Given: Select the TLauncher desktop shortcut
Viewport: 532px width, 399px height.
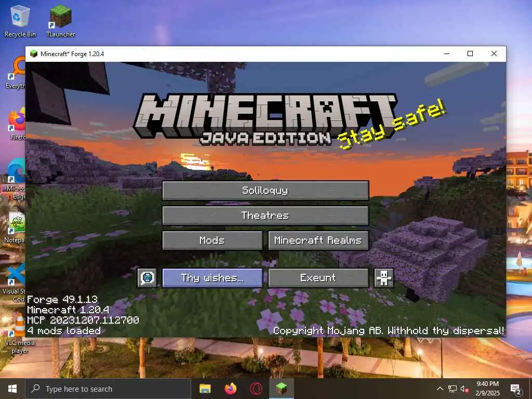Looking at the screenshot, I should pos(60,21).
